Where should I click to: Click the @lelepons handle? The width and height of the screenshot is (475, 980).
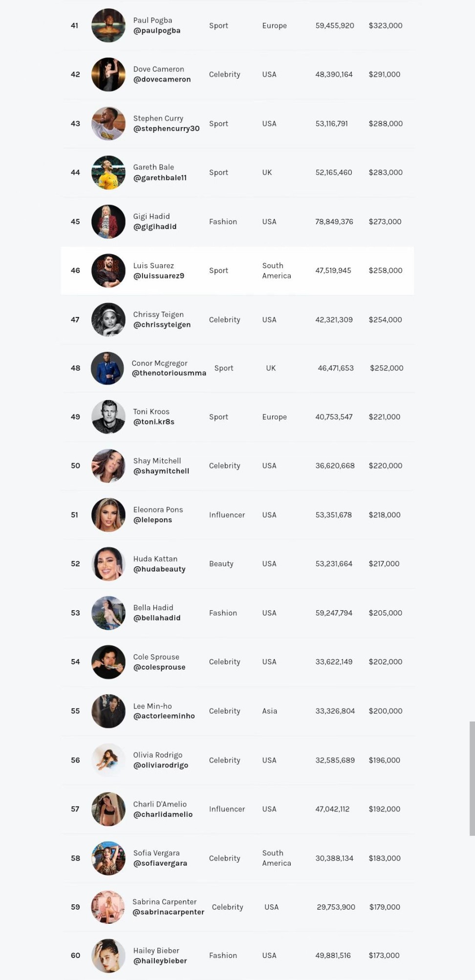(152, 520)
